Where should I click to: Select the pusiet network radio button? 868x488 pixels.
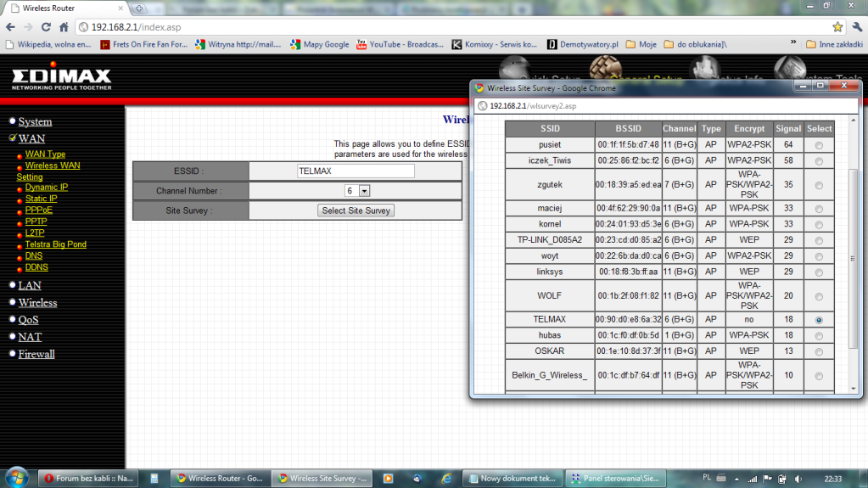(818, 145)
